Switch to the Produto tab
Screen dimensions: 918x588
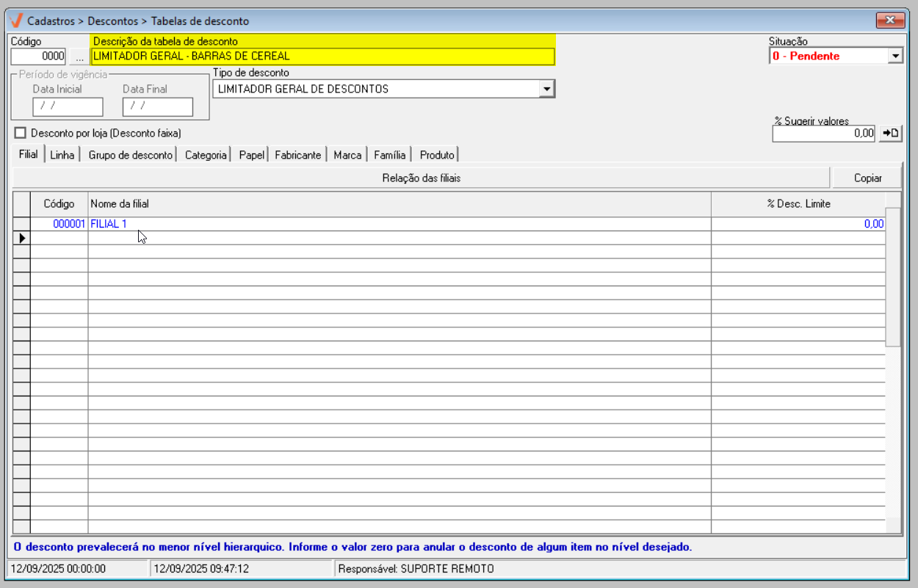(x=437, y=155)
